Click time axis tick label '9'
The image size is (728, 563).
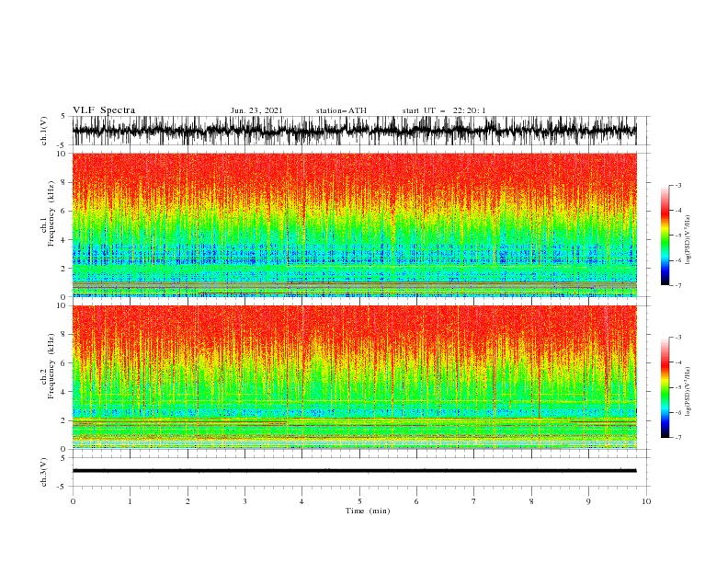(588, 501)
